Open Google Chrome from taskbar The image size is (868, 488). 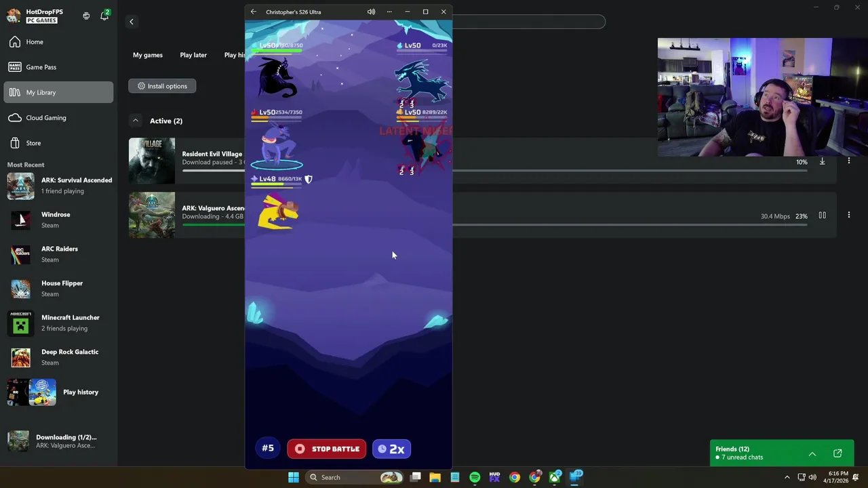point(515,477)
